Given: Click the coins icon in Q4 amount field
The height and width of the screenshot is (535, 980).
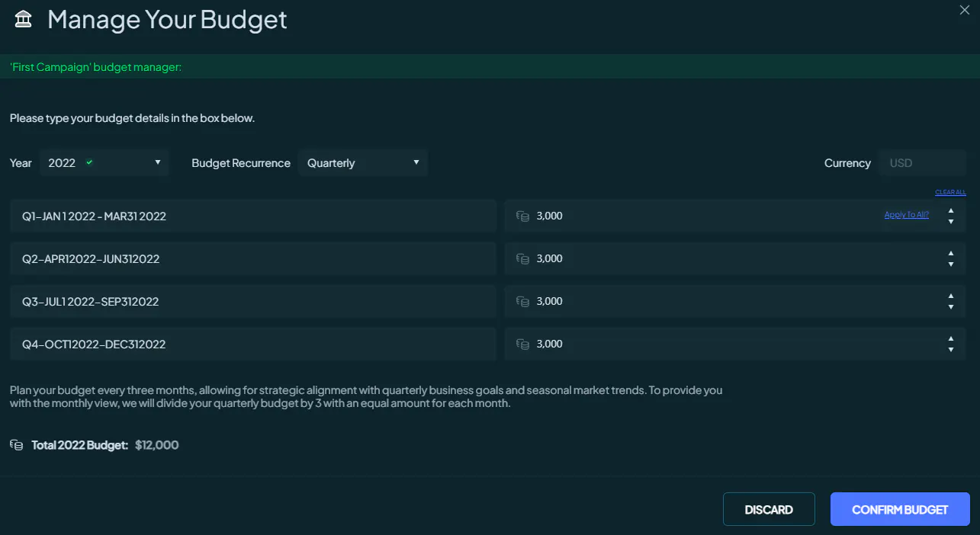Looking at the screenshot, I should pyautogui.click(x=522, y=344).
